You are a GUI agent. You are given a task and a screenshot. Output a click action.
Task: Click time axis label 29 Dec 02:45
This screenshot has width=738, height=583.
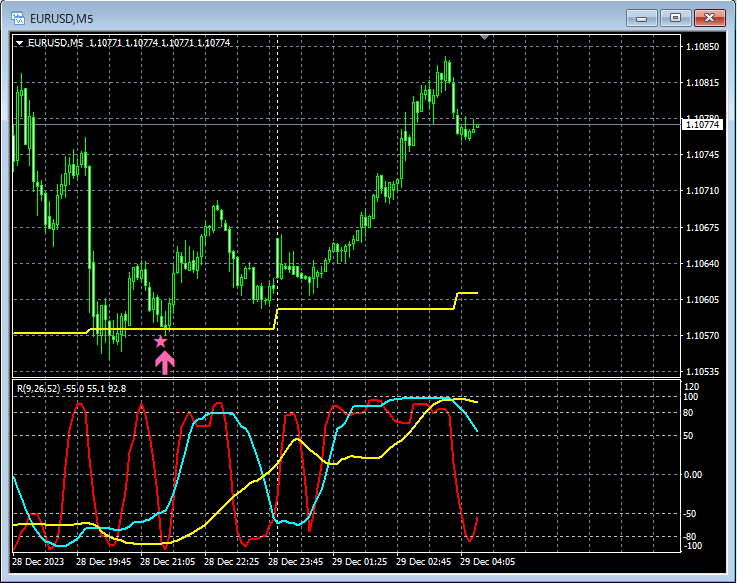(424, 562)
